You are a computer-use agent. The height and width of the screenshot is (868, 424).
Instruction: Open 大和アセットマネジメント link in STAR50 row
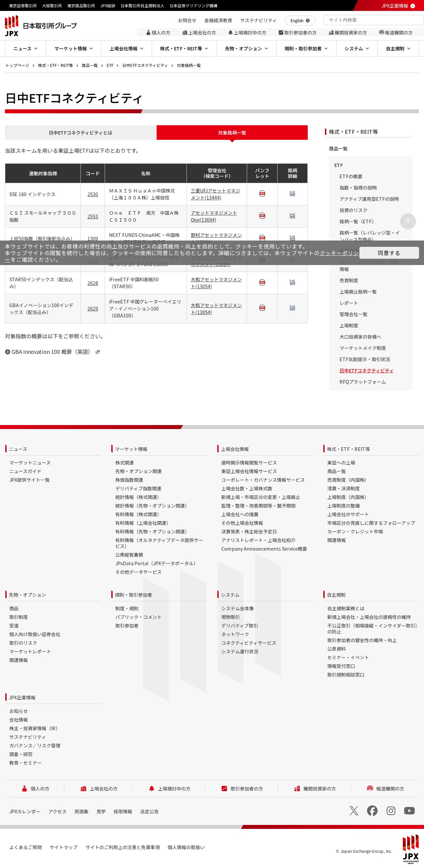click(x=216, y=283)
